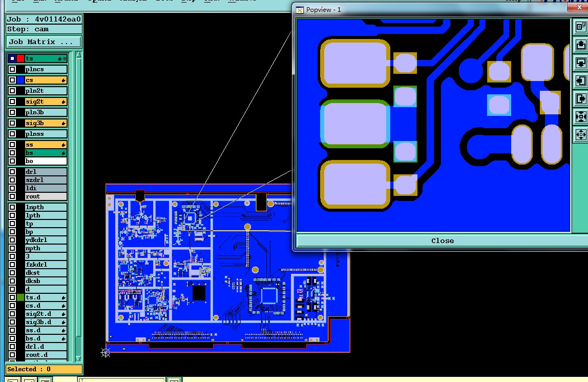This screenshot has height=382, width=588.
Task: Select the ydkdrl layer name
Action: click(x=46, y=240)
